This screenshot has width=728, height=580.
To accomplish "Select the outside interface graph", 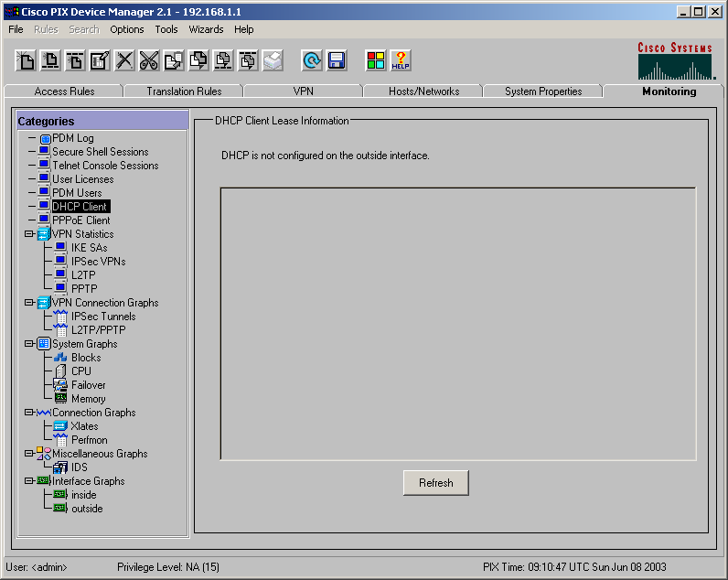I will pyautogui.click(x=87, y=509).
